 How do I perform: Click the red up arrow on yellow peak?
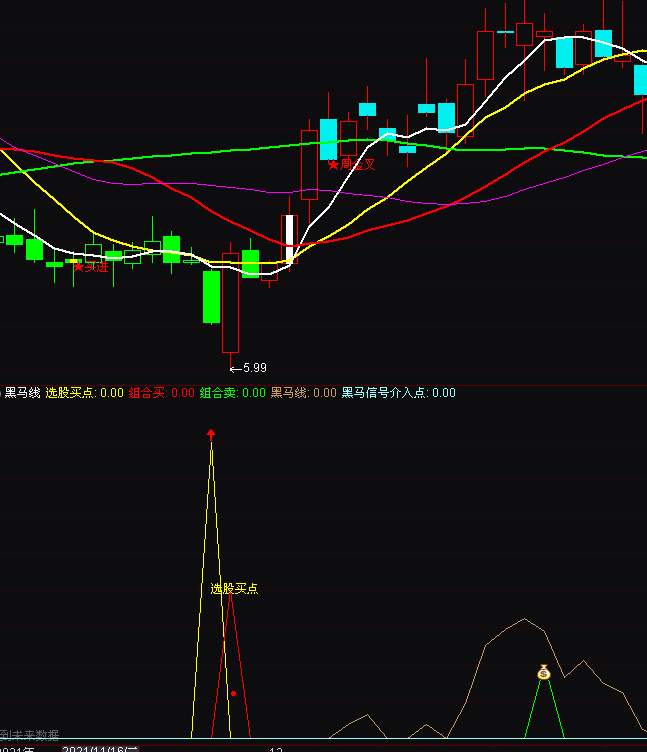(211, 433)
